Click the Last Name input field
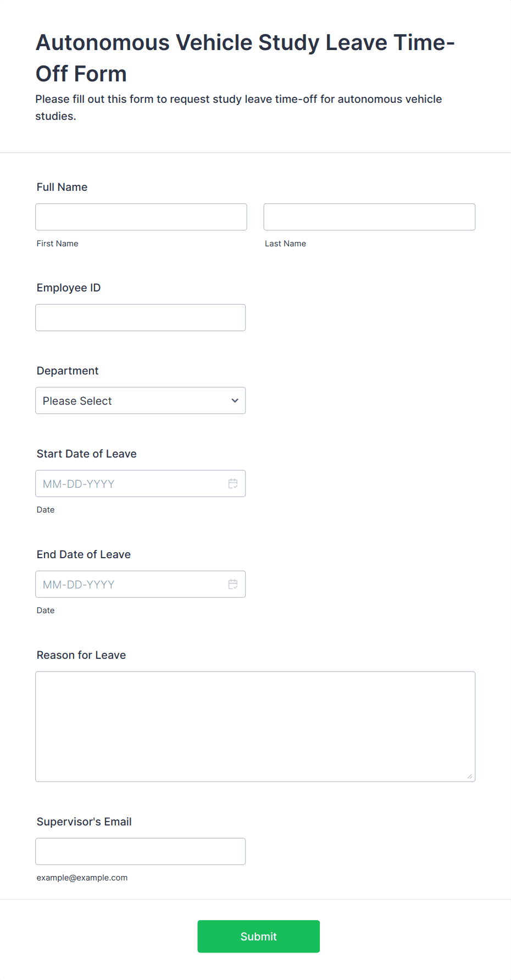This screenshot has height=980, width=511. point(369,217)
